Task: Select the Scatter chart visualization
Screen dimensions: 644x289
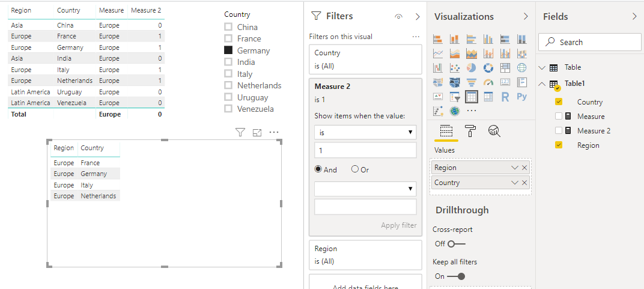Action: click(x=455, y=67)
